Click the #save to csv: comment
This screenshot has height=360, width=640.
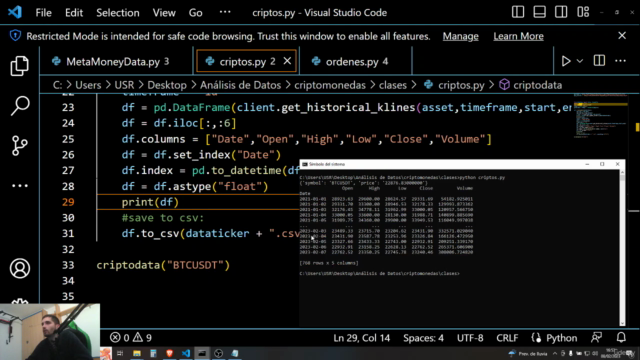163,218
